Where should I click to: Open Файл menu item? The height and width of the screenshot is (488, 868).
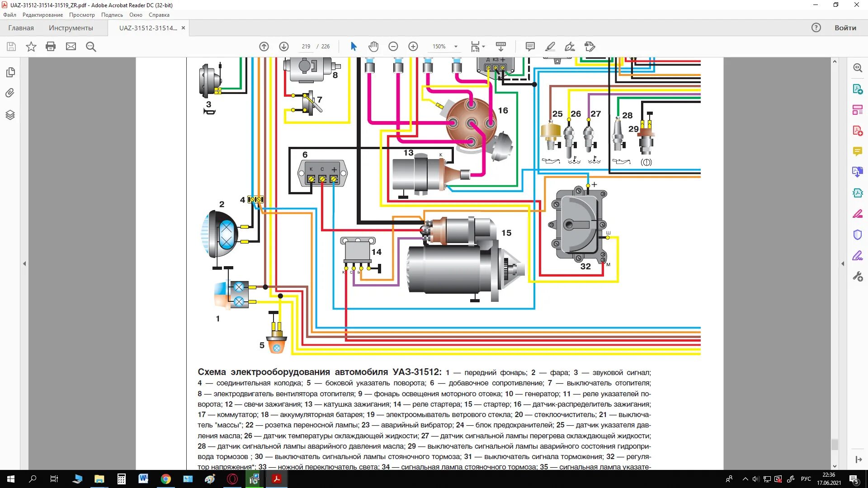pos(9,14)
